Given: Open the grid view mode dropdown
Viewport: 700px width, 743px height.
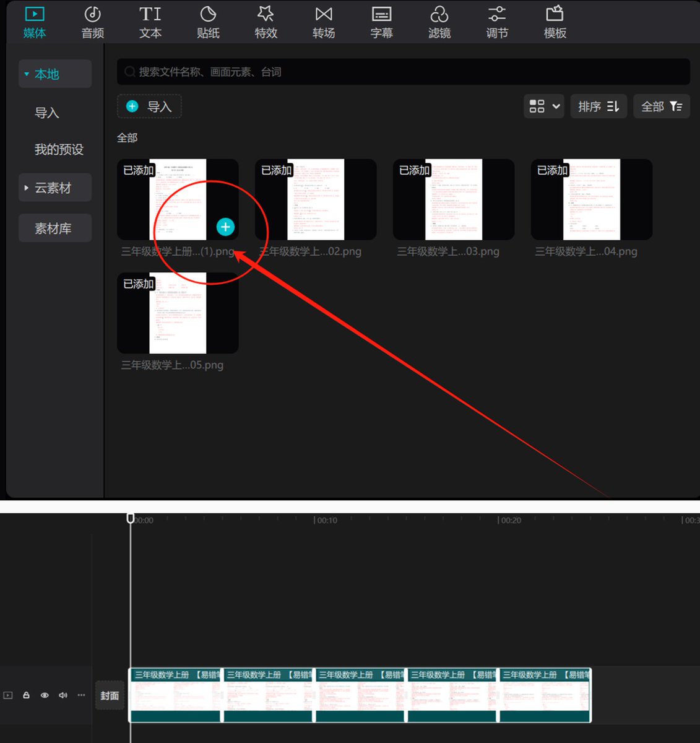Looking at the screenshot, I should [544, 106].
